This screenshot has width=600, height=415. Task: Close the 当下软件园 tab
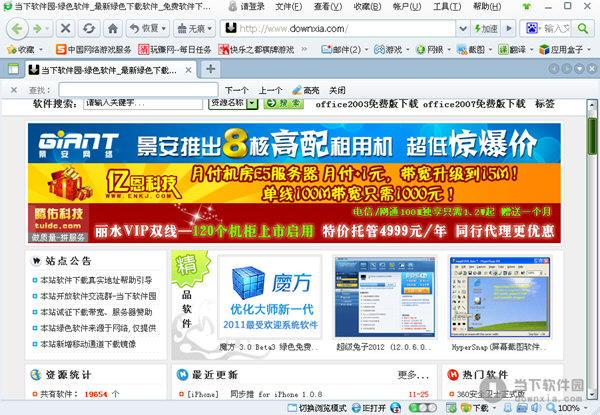pyautogui.click(x=188, y=70)
